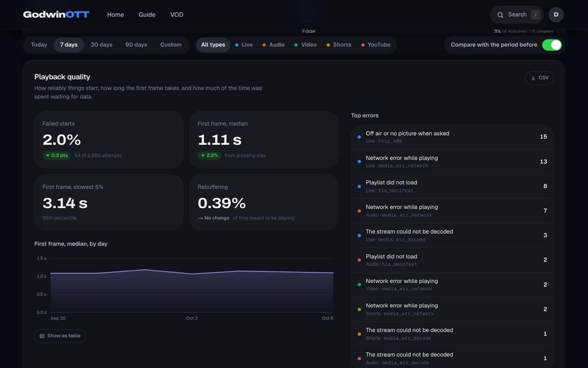Click the Off air or no picture error row
The image size is (588, 368).
point(452,137)
